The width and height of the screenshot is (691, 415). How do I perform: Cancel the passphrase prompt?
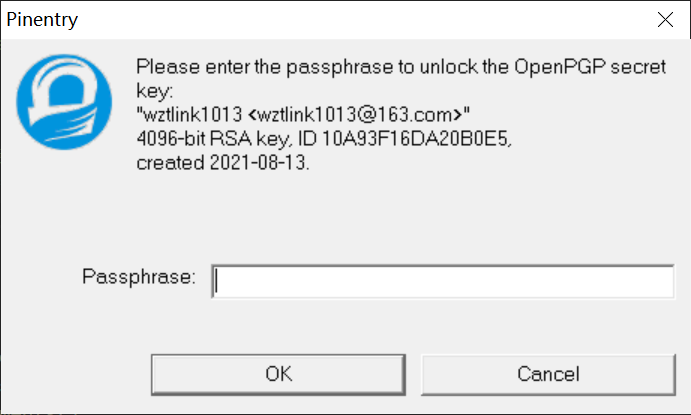[x=548, y=374]
